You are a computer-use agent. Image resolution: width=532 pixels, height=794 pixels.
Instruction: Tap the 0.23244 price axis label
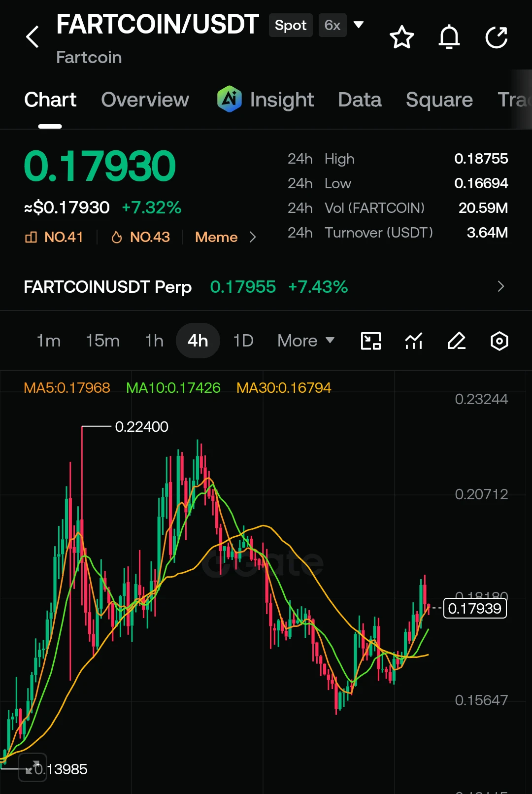[x=481, y=399]
